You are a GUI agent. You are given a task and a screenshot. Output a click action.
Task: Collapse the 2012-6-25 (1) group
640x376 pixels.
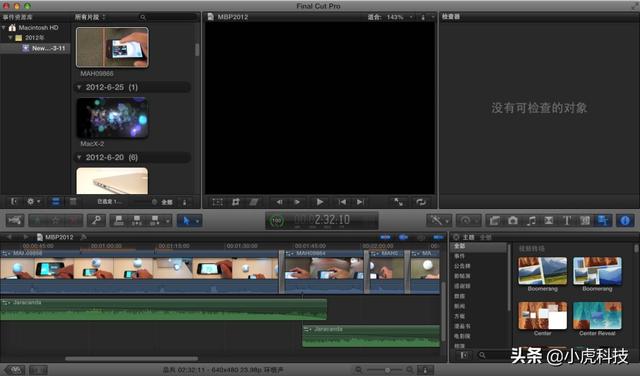click(x=79, y=87)
